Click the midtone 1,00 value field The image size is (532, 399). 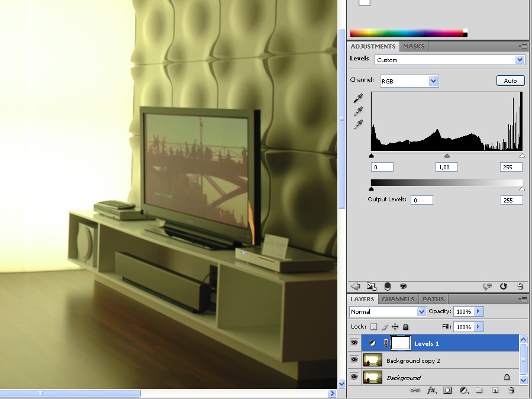[447, 167]
